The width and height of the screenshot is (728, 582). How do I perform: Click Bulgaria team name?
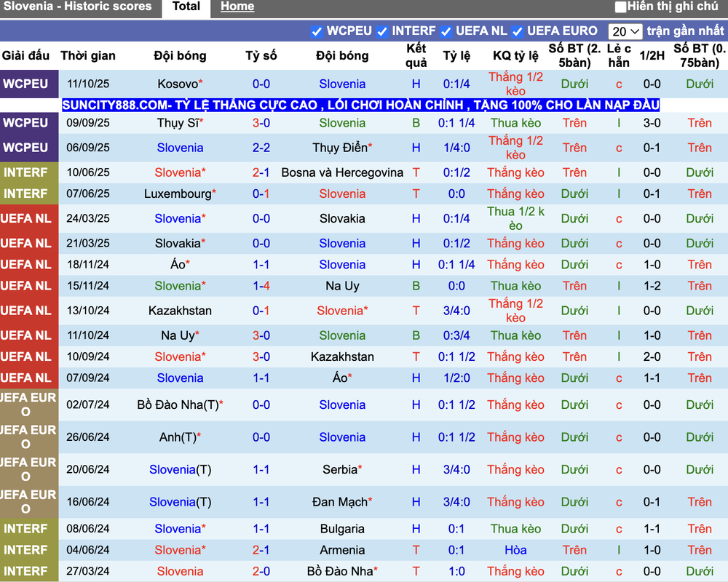(342, 529)
